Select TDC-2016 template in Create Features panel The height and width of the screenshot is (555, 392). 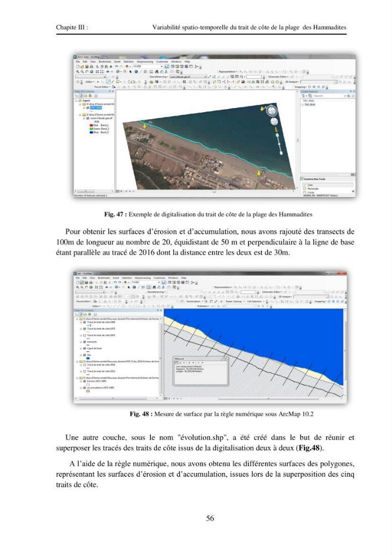pos(310,105)
